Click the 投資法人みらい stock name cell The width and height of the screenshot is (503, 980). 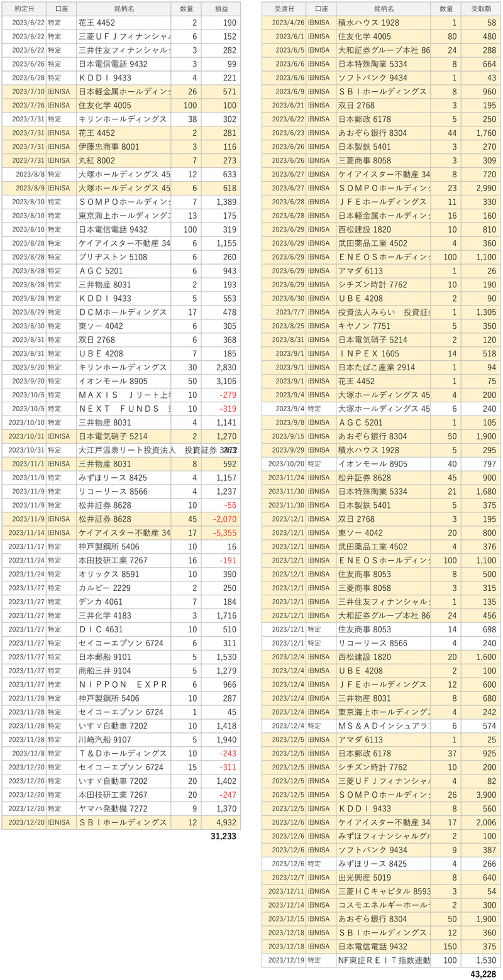pos(384,312)
